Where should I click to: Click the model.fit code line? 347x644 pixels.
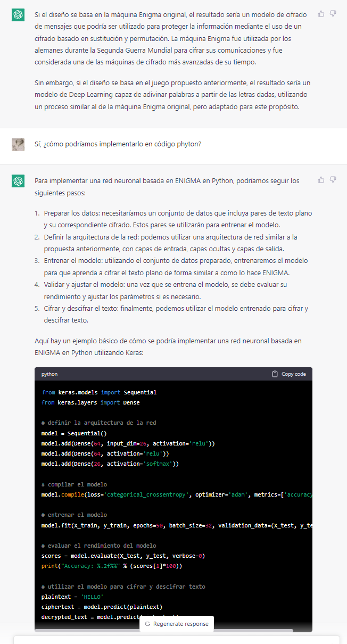click(x=177, y=525)
